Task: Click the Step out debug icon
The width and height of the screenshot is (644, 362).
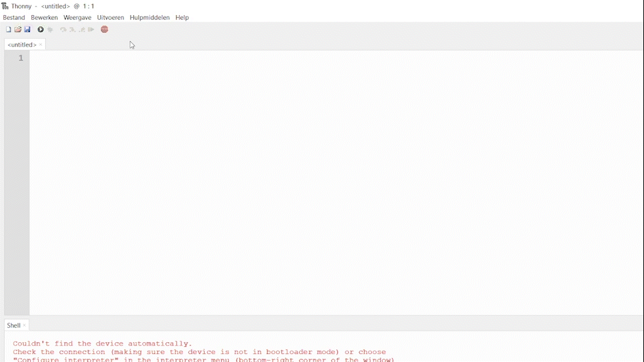Action: coord(82,29)
